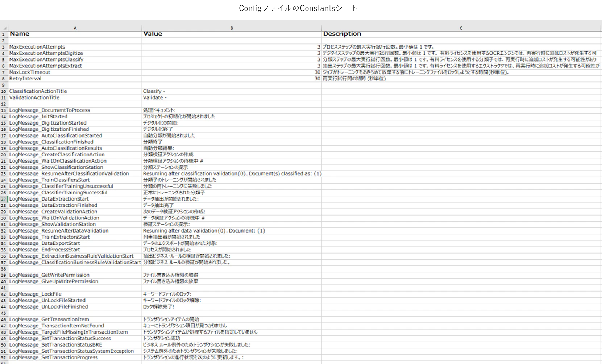Select LogMessage_DataExtractionStart cell
Image resolution: width=602 pixels, height=364 pixels.
click(75, 199)
